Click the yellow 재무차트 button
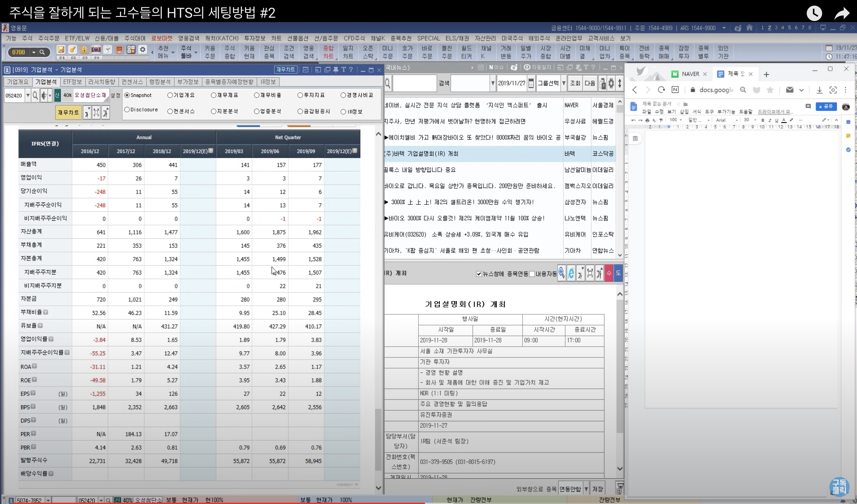This screenshot has width=857, height=504. 68,113
